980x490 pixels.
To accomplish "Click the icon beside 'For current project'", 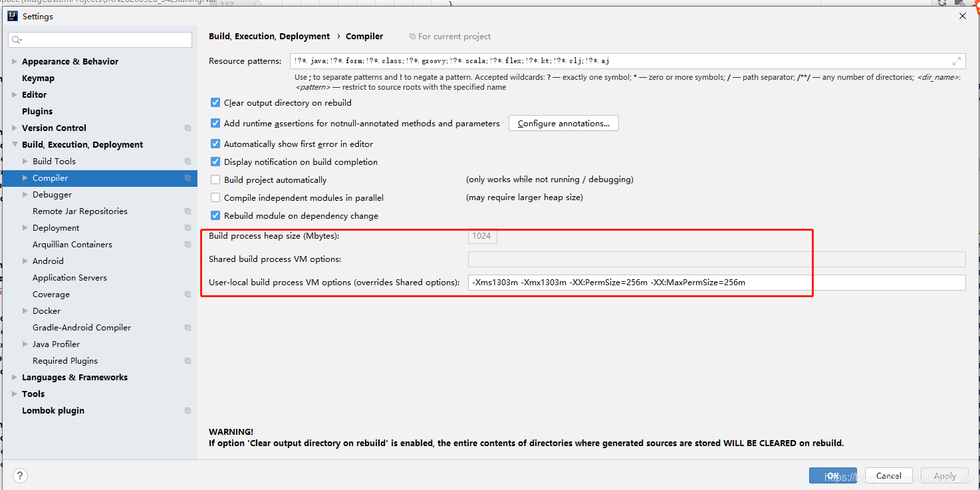I will (x=411, y=36).
